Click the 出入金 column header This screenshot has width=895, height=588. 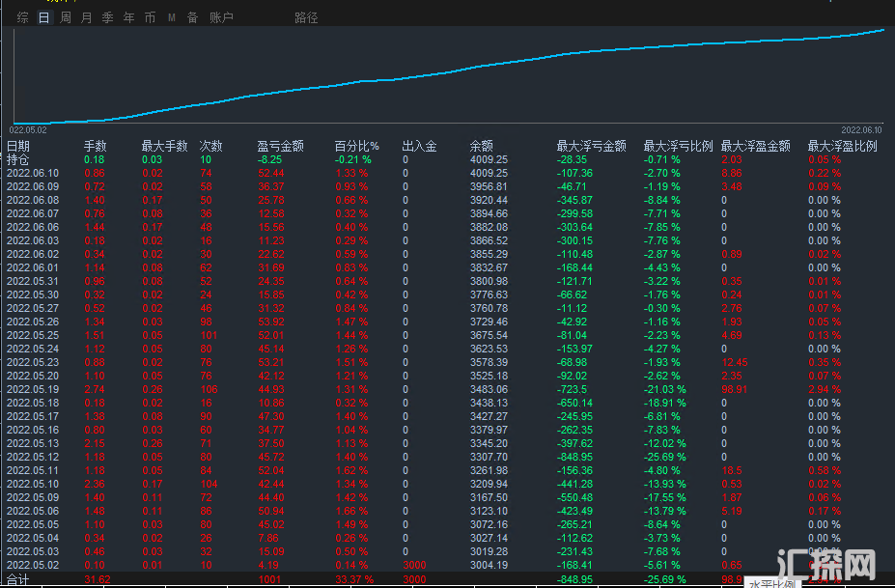419,146
